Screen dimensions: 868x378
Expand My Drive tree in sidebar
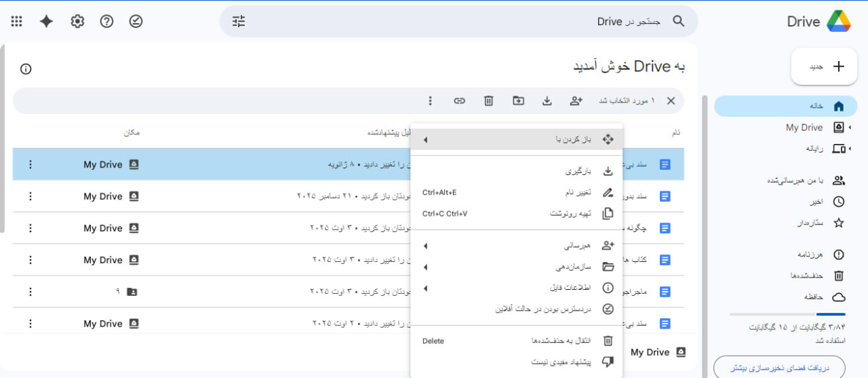coord(850,128)
